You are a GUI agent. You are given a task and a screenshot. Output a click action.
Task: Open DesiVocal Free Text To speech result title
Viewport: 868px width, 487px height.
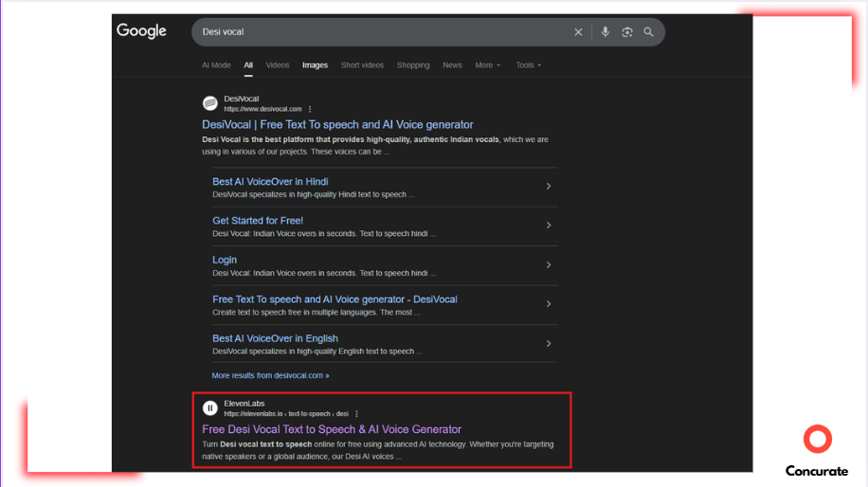pyautogui.click(x=337, y=124)
